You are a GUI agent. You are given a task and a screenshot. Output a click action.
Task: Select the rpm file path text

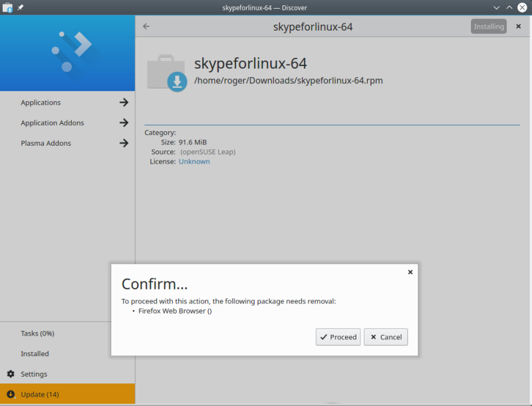(x=289, y=81)
